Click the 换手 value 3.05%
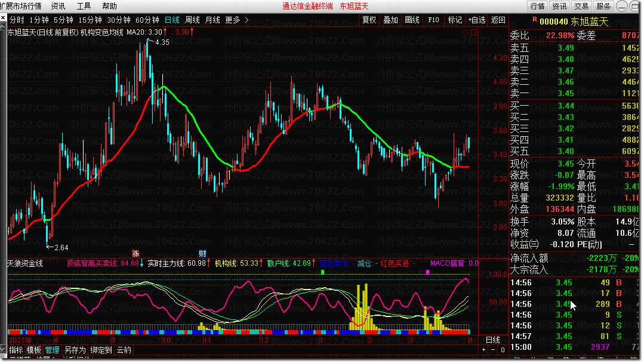Image resolution: width=644 pixels, height=363 pixels. (562, 222)
